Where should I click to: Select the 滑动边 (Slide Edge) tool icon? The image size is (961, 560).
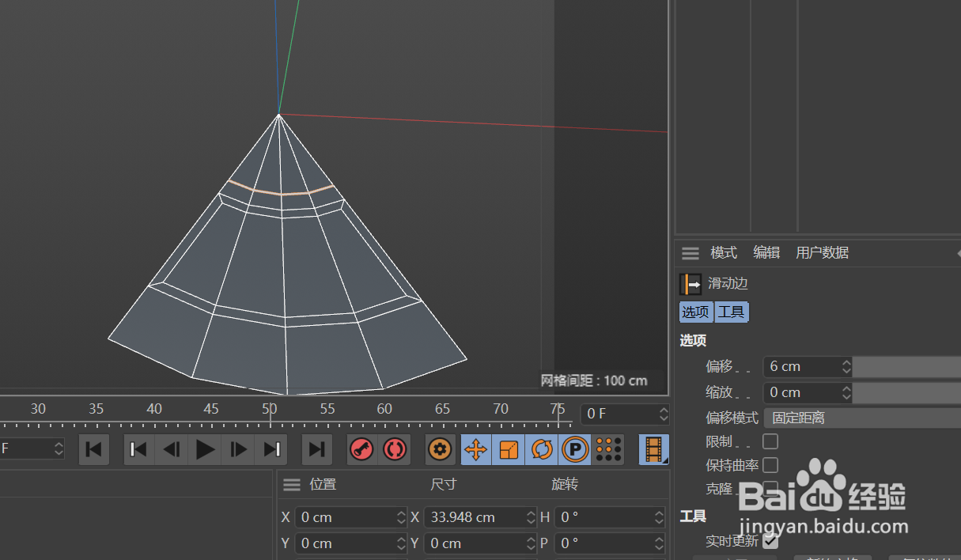(x=690, y=283)
